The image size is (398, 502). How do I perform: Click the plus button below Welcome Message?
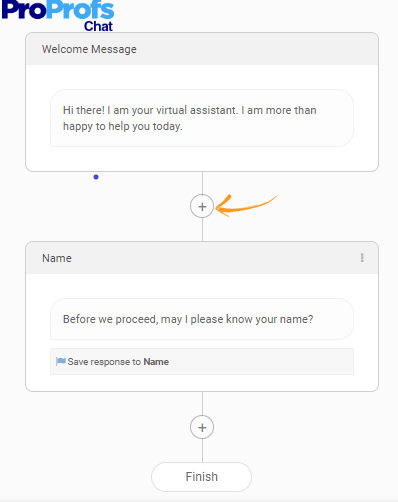(x=202, y=206)
